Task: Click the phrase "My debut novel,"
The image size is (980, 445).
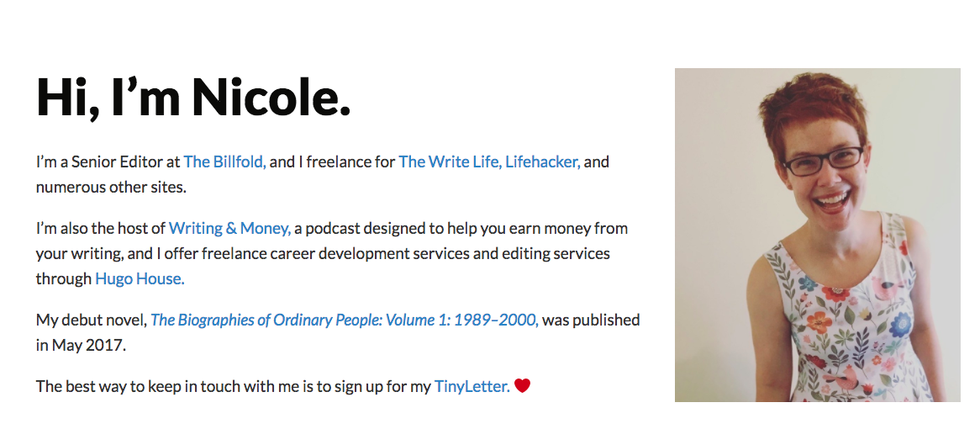Action: [x=92, y=320]
